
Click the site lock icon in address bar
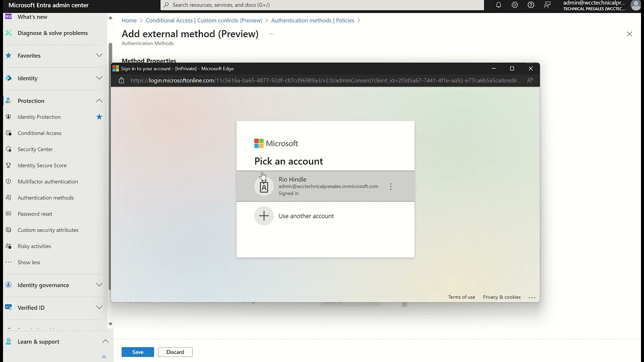click(121, 80)
